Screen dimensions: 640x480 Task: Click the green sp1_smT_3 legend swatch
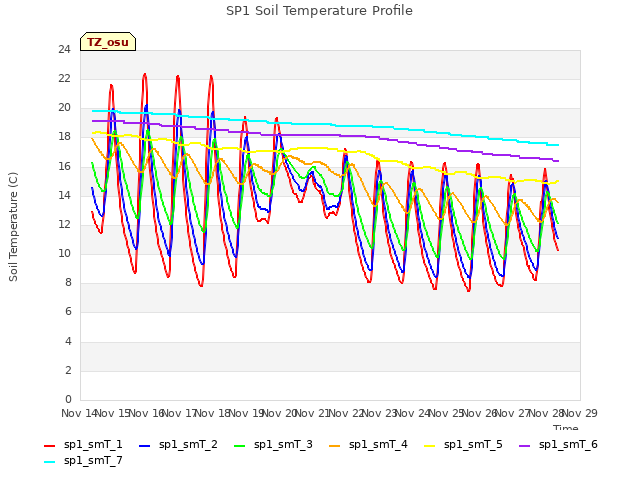[240, 446]
